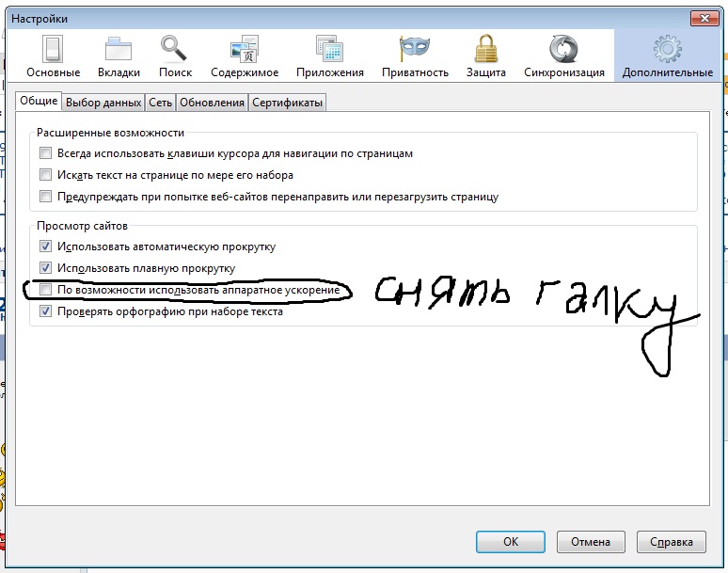Viewport: 728px width, 573px height.
Task: Open the Приватность mask icon panel
Action: 415,56
